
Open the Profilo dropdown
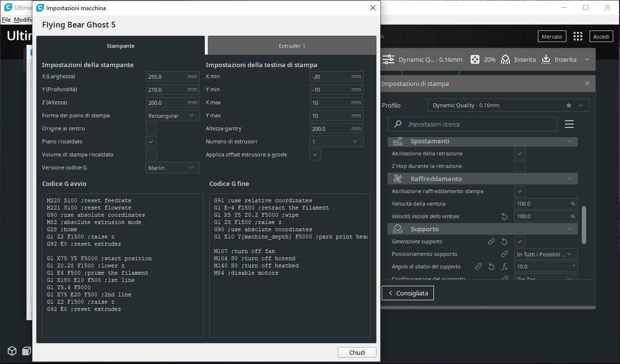508,105
